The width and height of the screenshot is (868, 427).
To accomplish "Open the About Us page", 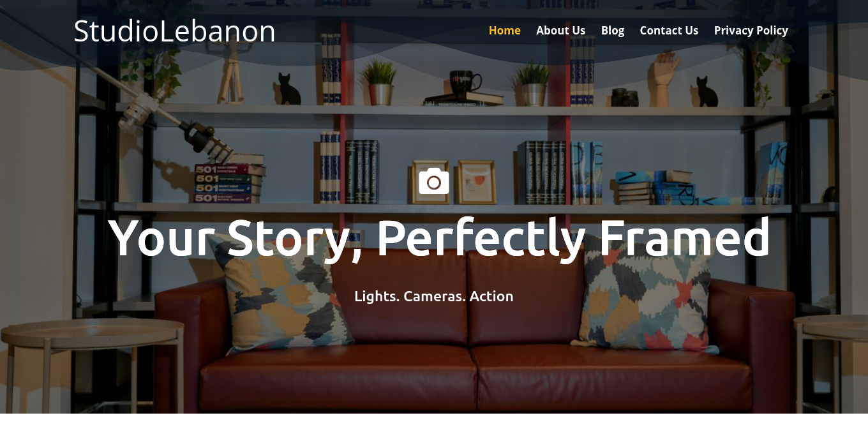I will 560,30.
